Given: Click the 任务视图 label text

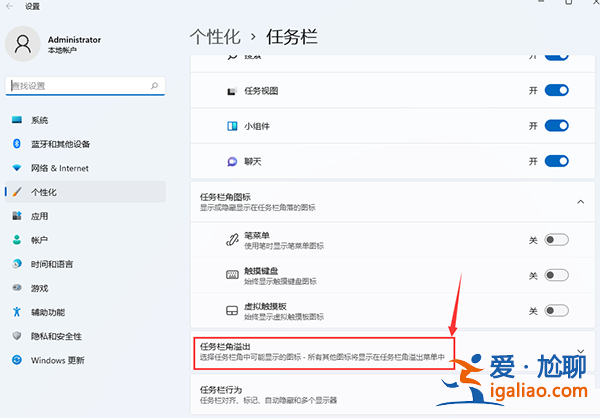Looking at the screenshot, I should click(x=261, y=91).
